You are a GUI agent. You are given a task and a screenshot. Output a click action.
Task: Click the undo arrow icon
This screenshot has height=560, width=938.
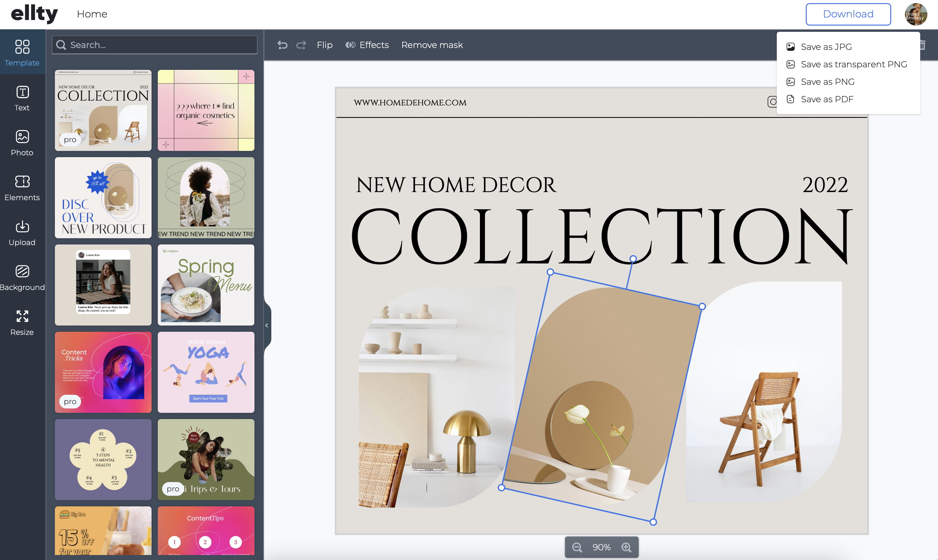point(282,45)
